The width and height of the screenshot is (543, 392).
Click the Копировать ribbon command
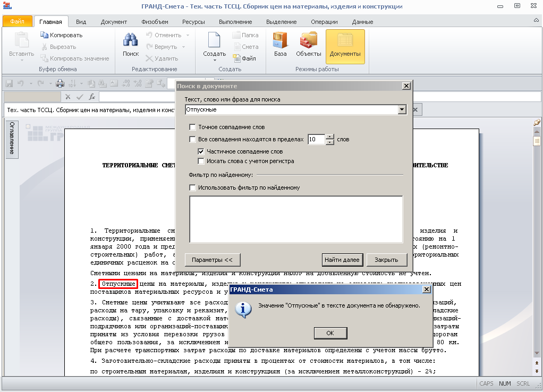point(62,35)
